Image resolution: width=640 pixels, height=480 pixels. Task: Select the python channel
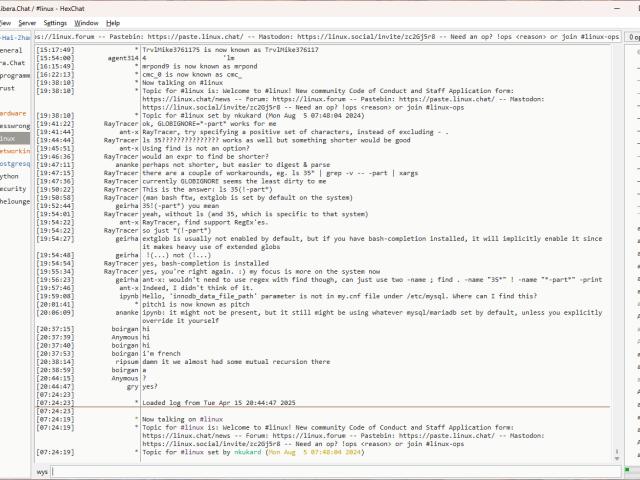pos(10,175)
